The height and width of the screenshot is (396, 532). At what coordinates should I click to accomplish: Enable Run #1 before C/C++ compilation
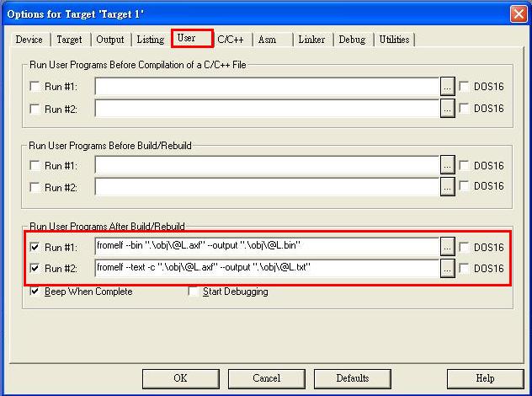[x=35, y=86]
